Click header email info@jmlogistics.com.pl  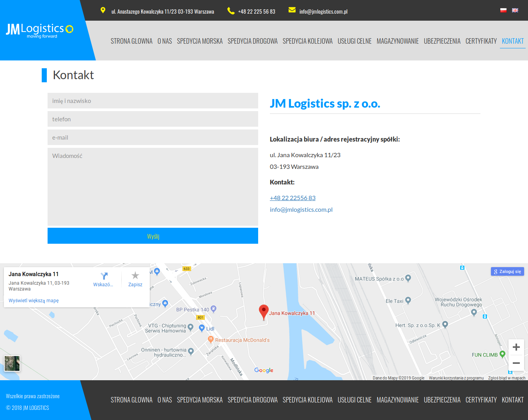pyautogui.click(x=323, y=12)
